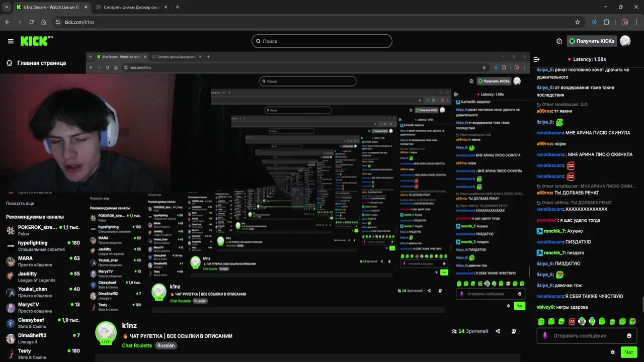Open DimaSheffl2 Lineage II channel
This screenshot has height=362, width=644.
pyautogui.click(x=43, y=338)
